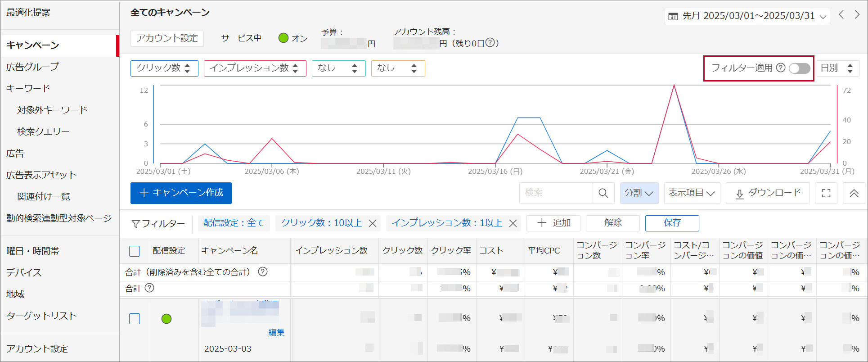Image resolution: width=868 pixels, height=362 pixels.
Task: Go to next period arrow
Action: (857, 14)
